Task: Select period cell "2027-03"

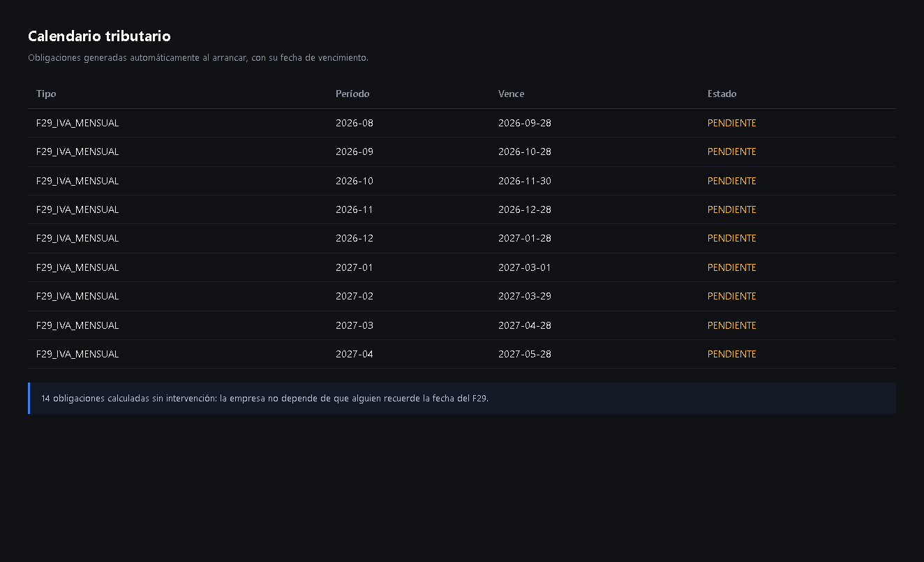Action: (x=355, y=325)
